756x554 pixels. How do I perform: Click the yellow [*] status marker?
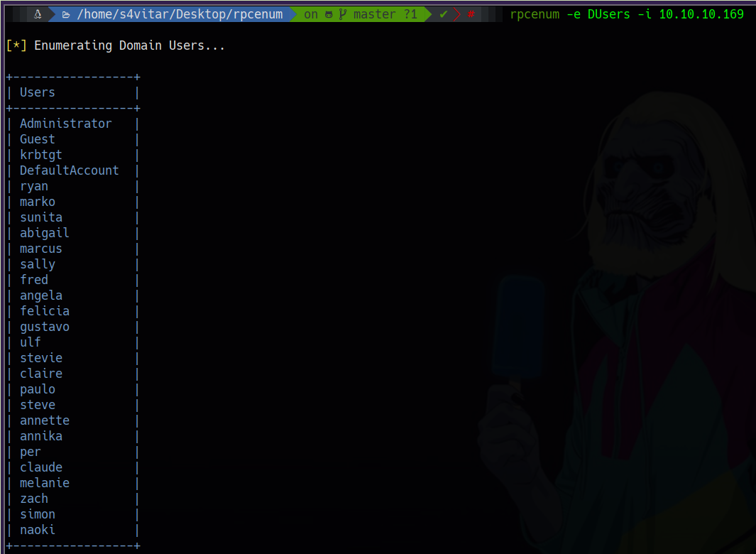click(x=16, y=45)
